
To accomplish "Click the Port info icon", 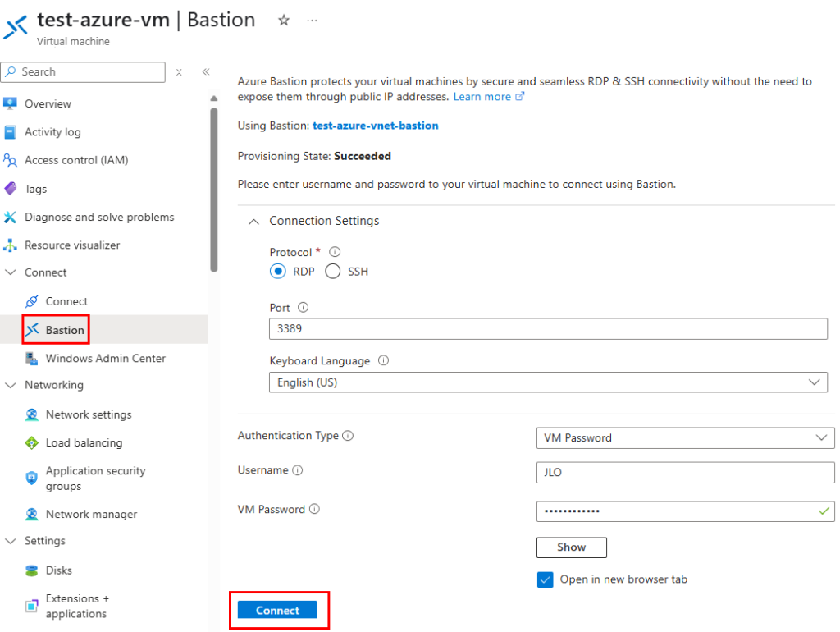I will pos(304,307).
